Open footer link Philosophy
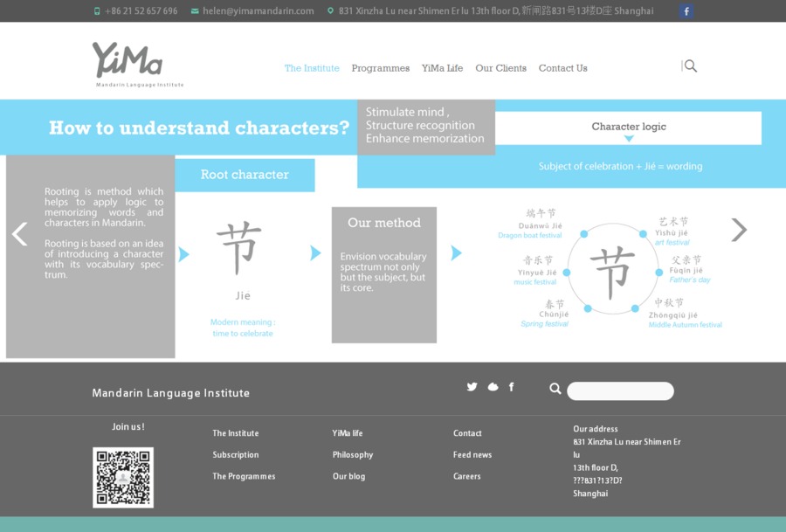Viewport: 786px width, 532px height. 353,455
